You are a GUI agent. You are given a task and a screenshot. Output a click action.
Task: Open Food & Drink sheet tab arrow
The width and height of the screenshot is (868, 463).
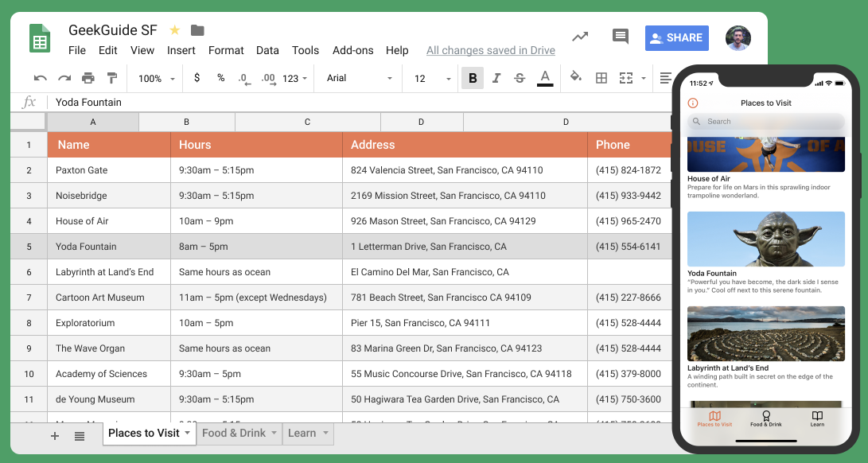(x=274, y=433)
